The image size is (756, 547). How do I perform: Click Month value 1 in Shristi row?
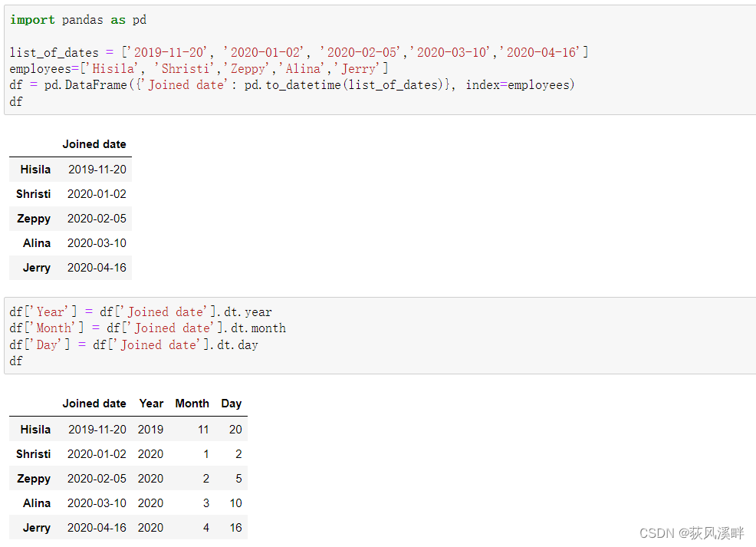point(206,454)
